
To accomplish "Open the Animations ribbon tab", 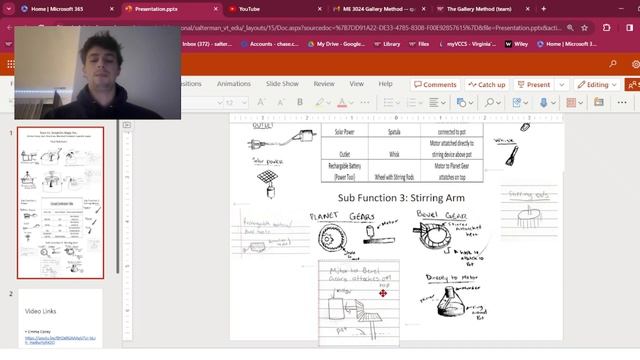I will [x=233, y=84].
